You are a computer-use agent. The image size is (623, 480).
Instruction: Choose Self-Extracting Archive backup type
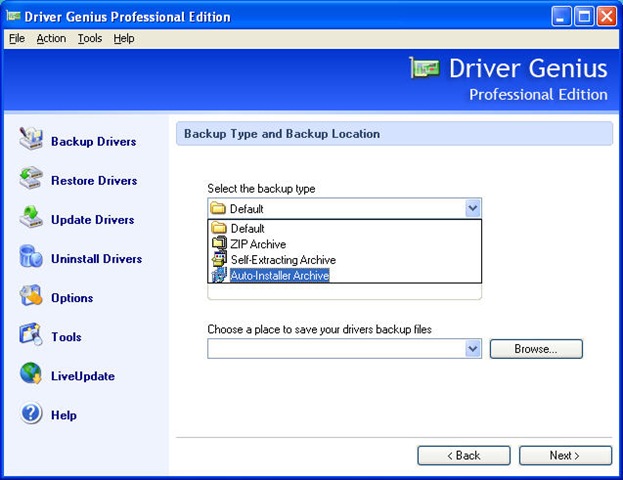[344, 259]
